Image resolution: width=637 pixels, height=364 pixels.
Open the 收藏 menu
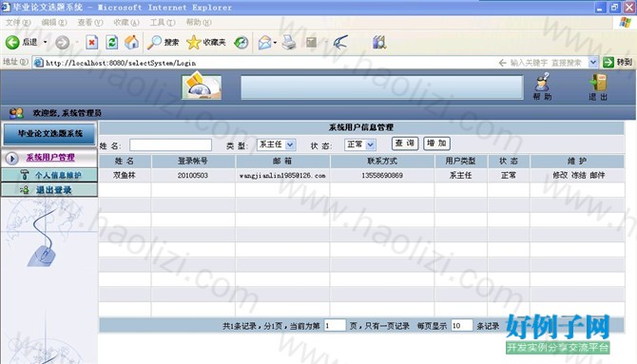coord(126,23)
